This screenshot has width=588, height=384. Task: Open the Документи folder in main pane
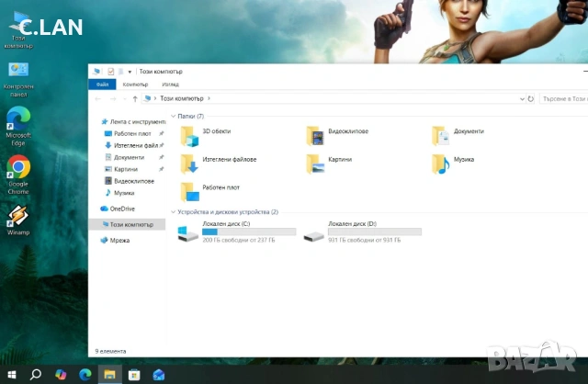458,135
